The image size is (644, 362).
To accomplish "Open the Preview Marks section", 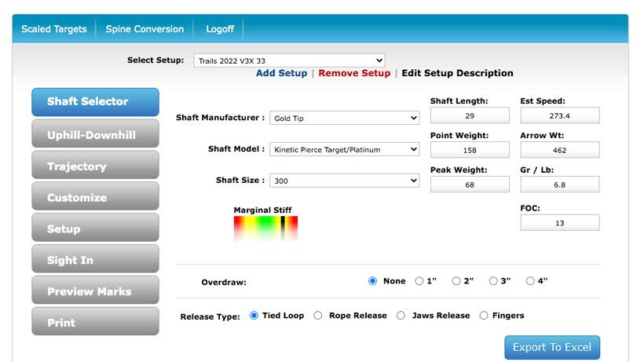I will tap(95, 291).
